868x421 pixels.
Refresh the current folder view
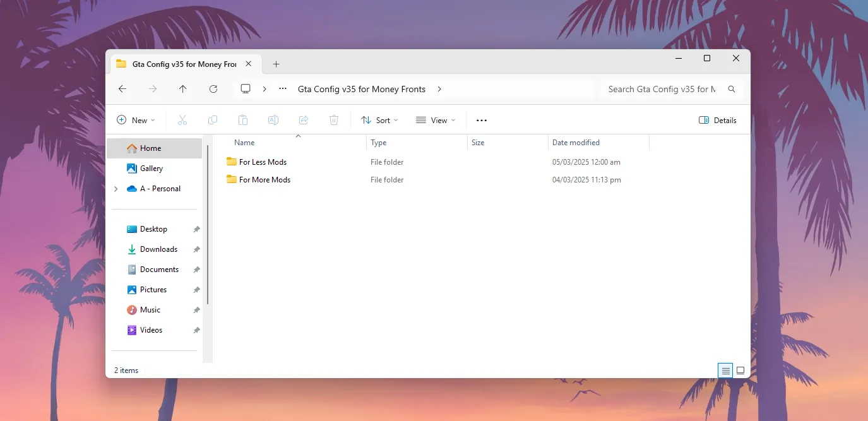tap(213, 89)
